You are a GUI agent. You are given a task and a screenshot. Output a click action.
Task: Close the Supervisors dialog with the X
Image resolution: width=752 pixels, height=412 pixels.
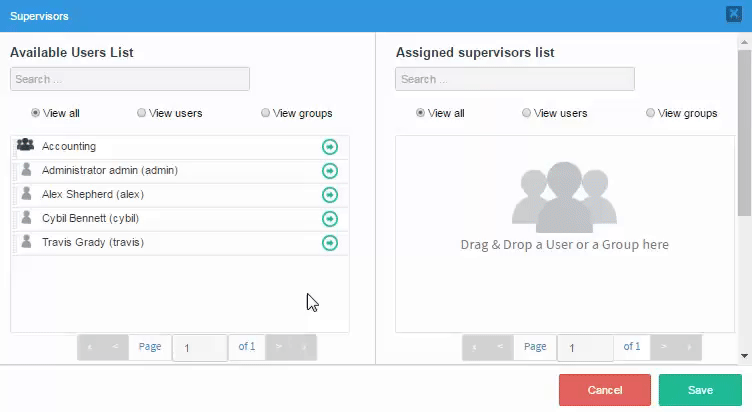pyautogui.click(x=733, y=14)
